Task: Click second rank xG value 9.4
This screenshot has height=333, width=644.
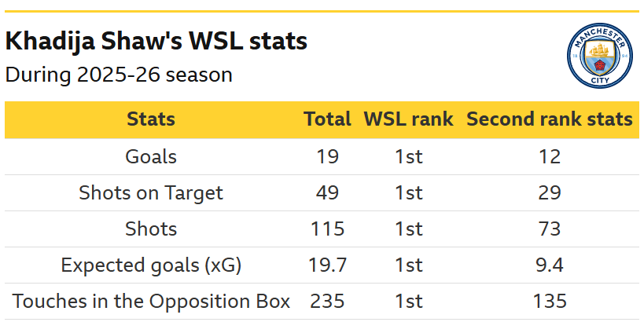Action: click(x=550, y=265)
